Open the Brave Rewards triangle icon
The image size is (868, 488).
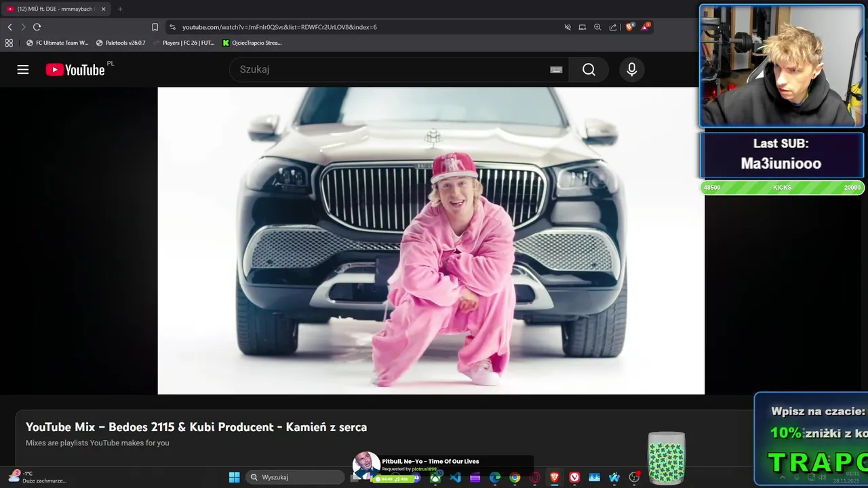tap(646, 26)
